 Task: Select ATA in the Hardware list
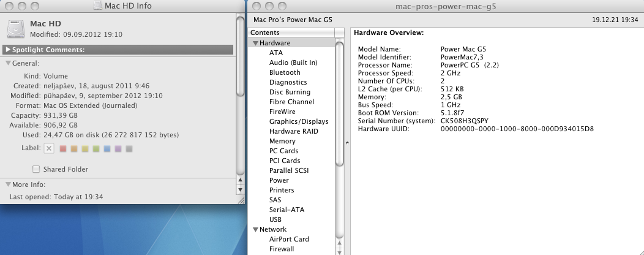click(x=276, y=53)
